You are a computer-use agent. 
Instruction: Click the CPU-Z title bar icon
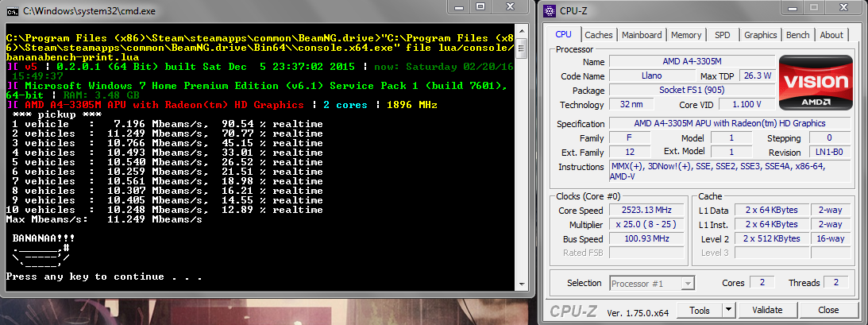click(549, 10)
